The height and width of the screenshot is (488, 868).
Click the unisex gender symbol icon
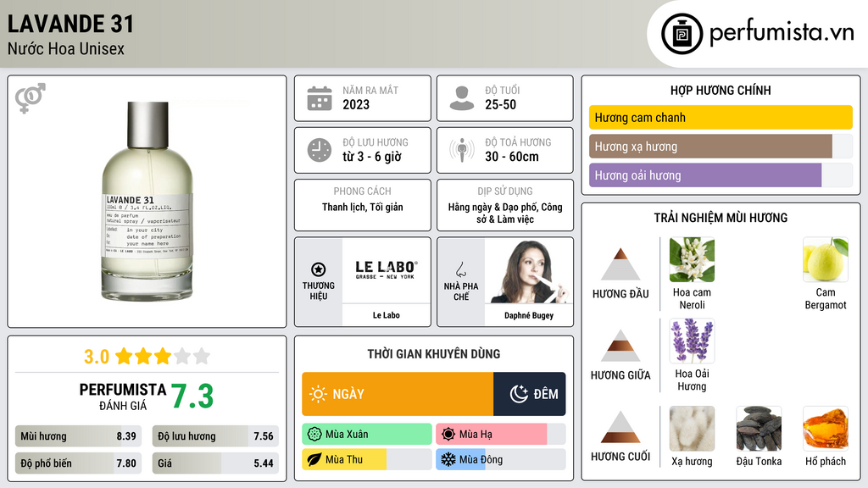[x=31, y=98]
